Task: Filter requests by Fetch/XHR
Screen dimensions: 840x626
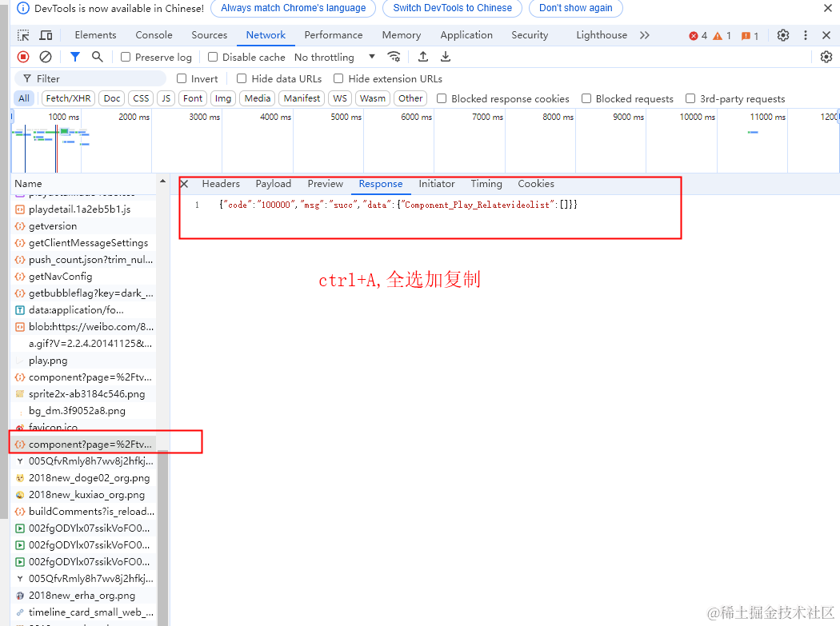Action: tap(68, 98)
